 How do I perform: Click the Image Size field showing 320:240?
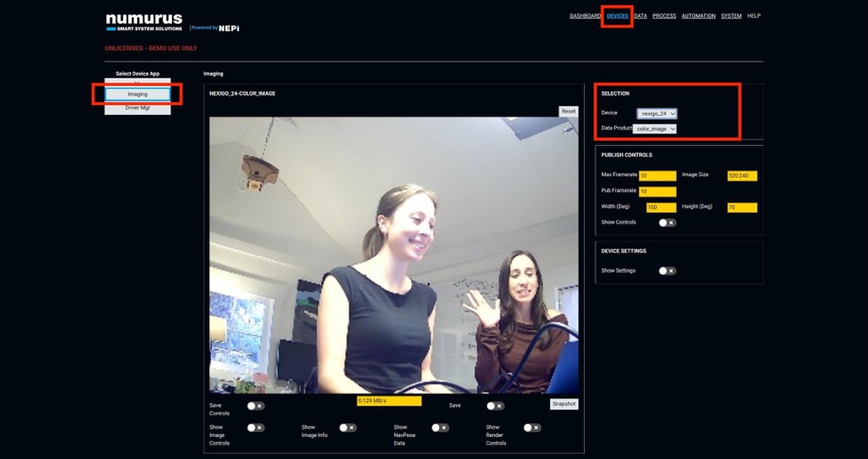(742, 176)
